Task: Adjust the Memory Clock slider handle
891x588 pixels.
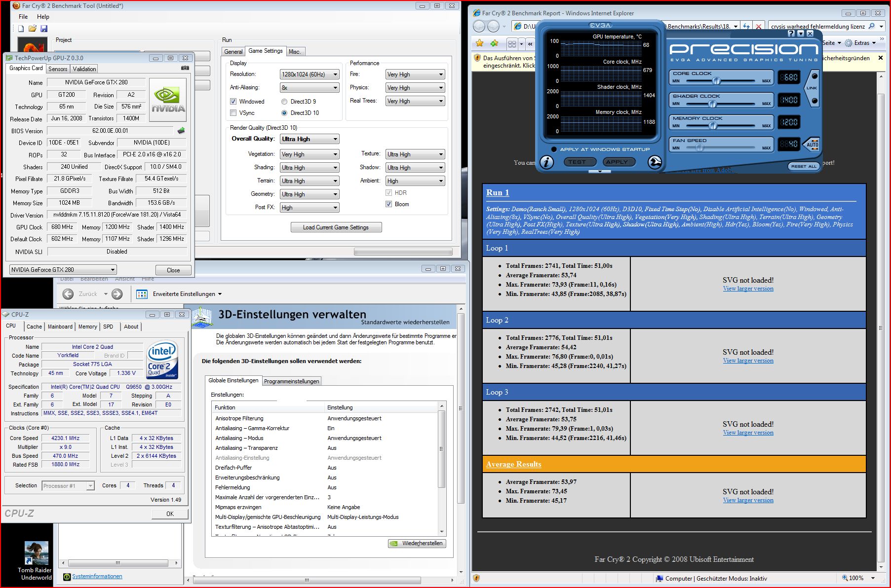Action: pyautogui.click(x=713, y=125)
